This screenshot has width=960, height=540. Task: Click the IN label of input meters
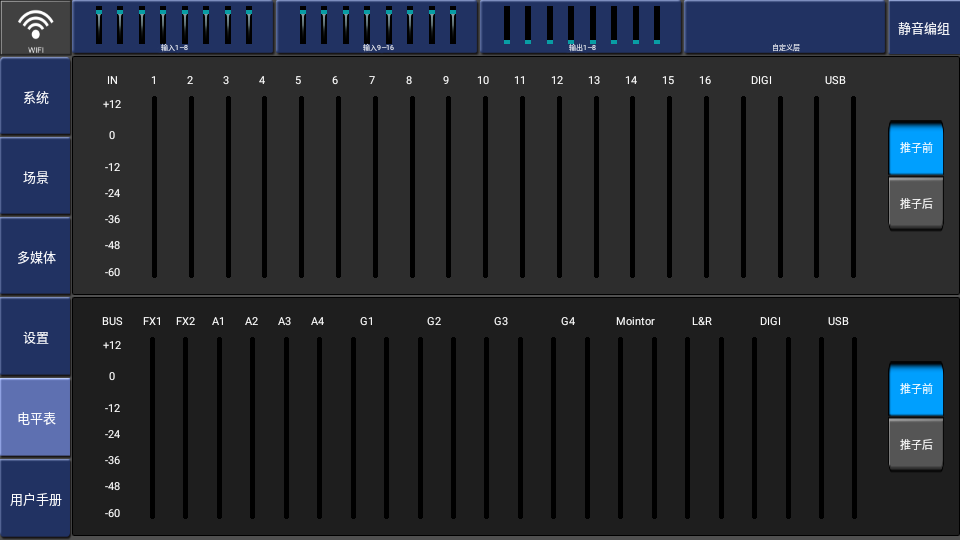click(x=112, y=80)
